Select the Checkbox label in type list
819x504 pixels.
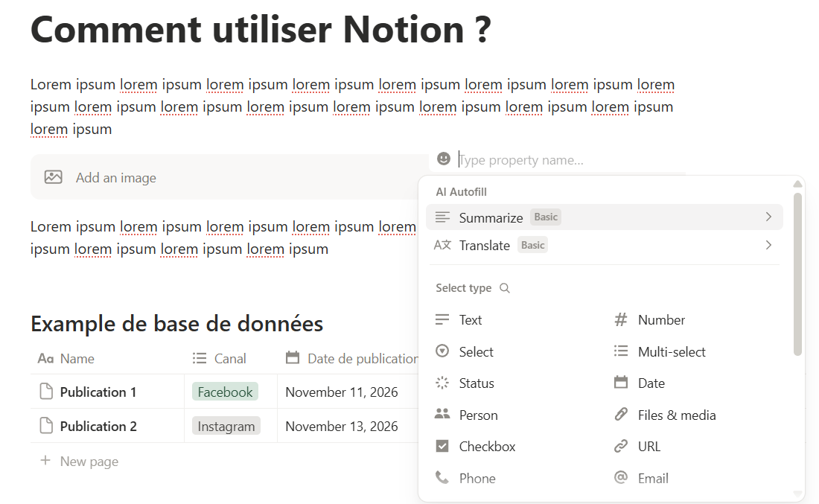(x=488, y=447)
